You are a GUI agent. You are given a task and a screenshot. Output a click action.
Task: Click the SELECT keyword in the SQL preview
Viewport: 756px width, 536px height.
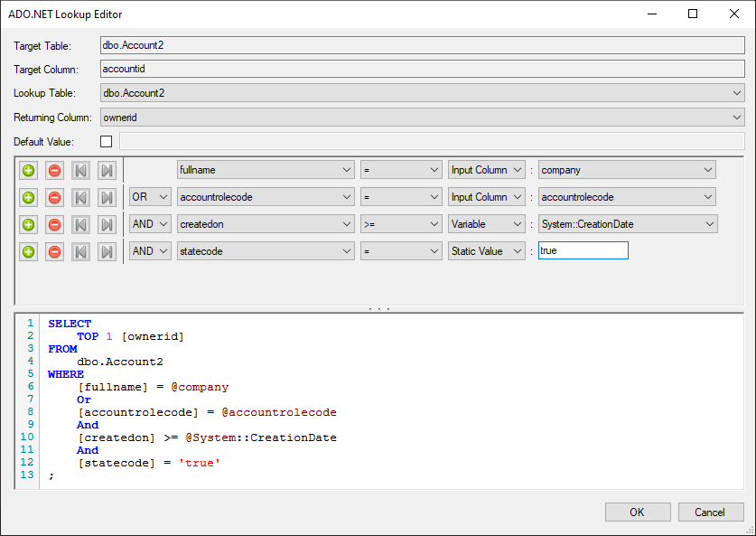(x=70, y=324)
